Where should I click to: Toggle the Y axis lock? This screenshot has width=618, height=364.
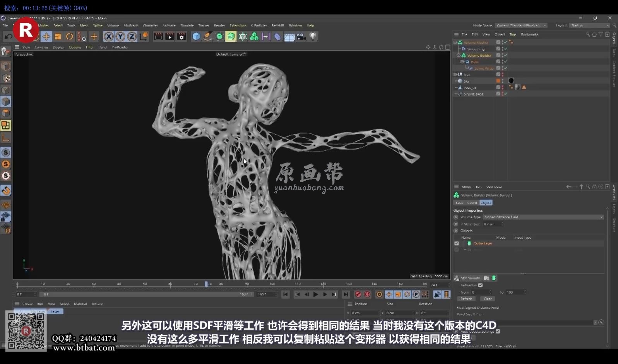coord(120,36)
